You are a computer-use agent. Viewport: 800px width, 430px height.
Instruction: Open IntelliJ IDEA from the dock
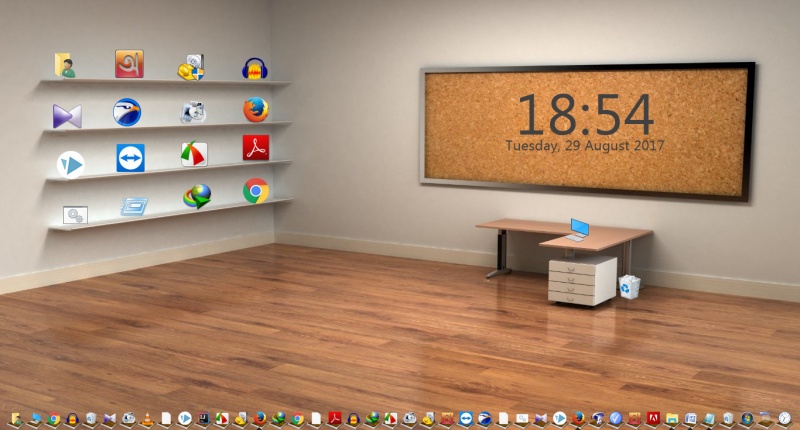point(203,418)
